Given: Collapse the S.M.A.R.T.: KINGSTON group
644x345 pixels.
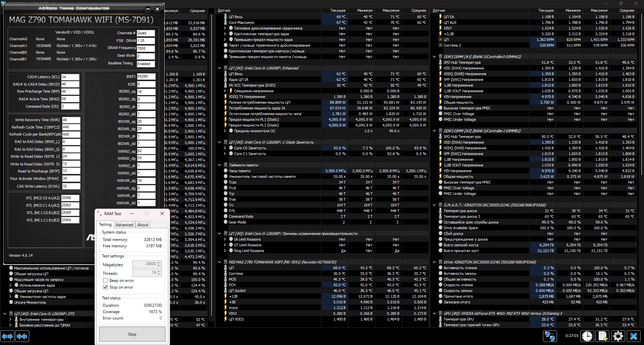Looking at the screenshot, I should (x=434, y=205).
